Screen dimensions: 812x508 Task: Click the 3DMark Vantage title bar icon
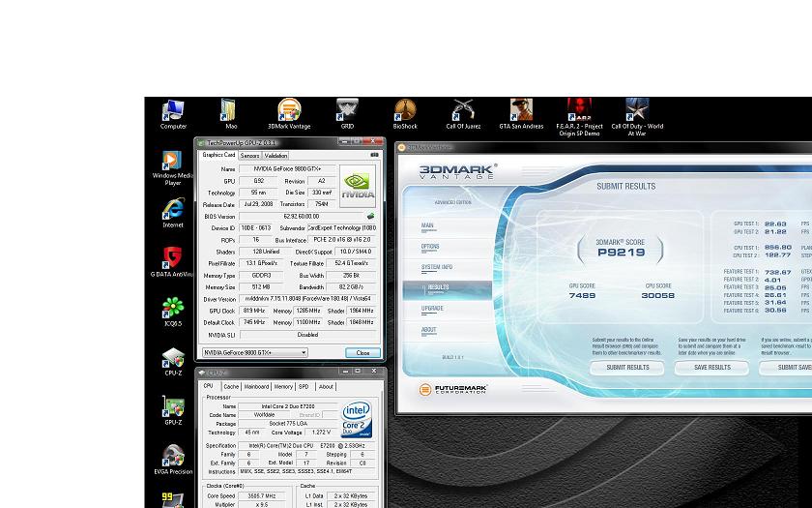click(x=401, y=147)
